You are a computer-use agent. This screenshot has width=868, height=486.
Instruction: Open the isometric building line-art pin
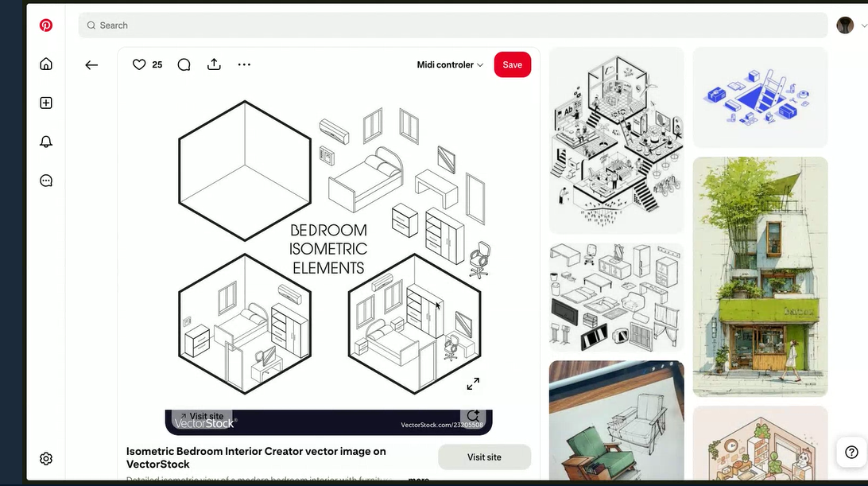(616, 140)
